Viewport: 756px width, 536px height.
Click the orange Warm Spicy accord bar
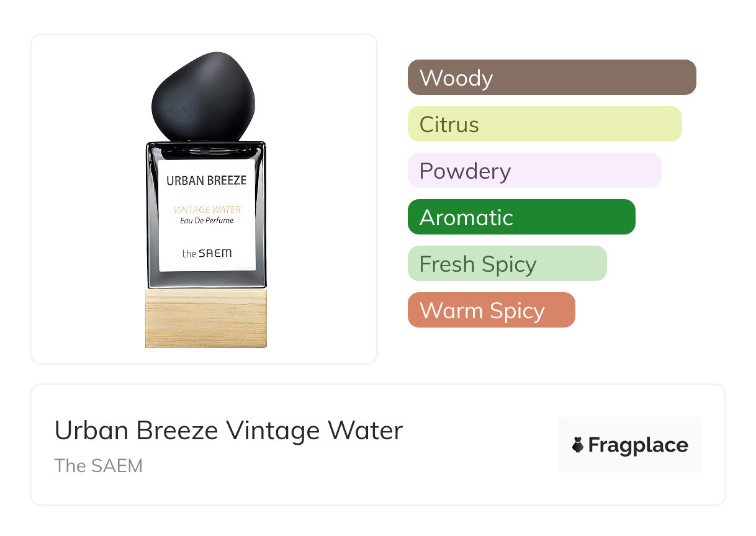point(491,310)
